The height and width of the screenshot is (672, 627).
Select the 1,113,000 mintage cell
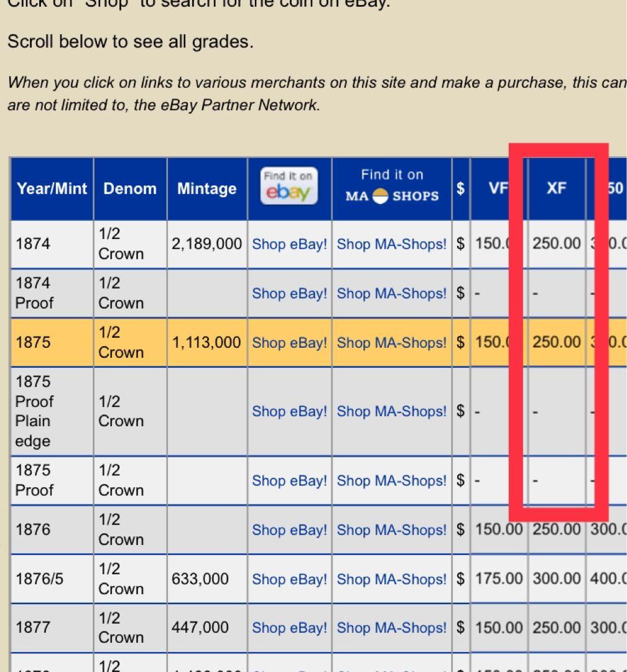click(x=207, y=342)
